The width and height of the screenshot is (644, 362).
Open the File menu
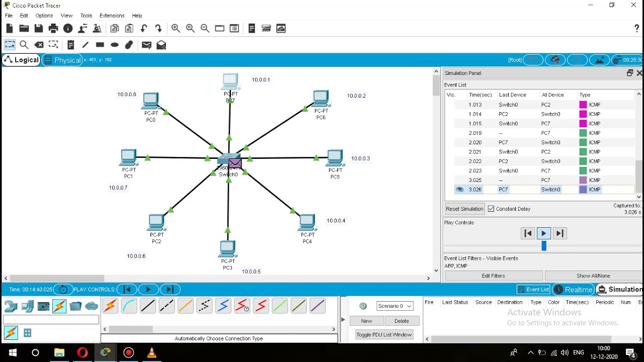[9, 16]
